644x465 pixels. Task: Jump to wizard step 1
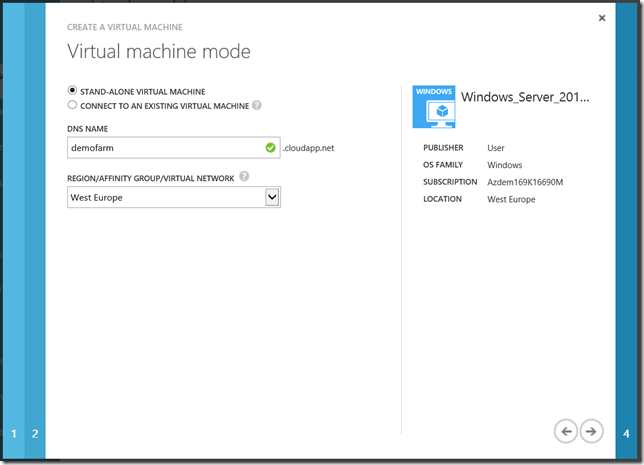pyautogui.click(x=14, y=433)
